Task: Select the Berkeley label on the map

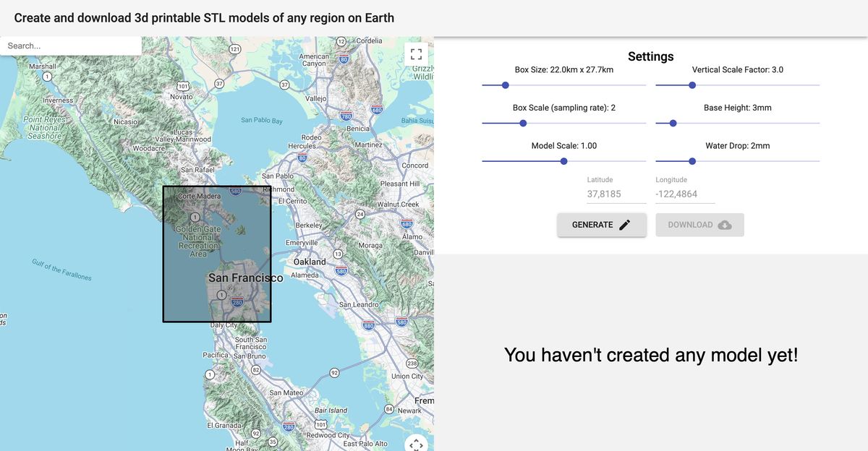Action: click(x=309, y=225)
